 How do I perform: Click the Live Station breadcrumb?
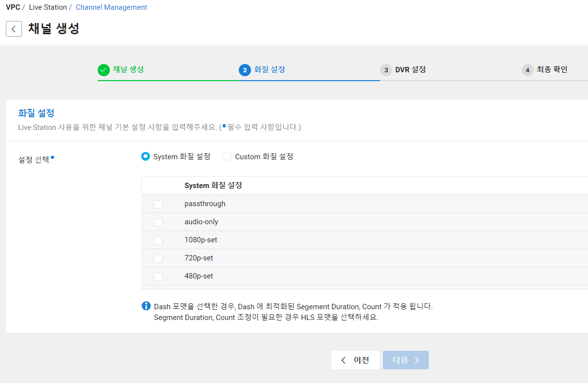tap(48, 7)
